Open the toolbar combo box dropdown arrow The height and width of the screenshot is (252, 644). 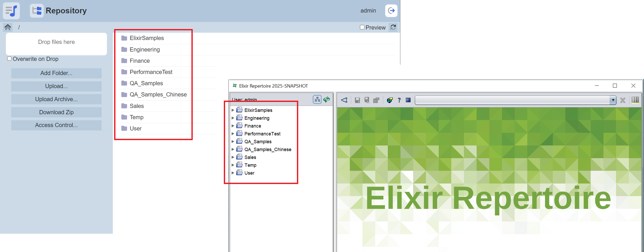[x=613, y=100]
